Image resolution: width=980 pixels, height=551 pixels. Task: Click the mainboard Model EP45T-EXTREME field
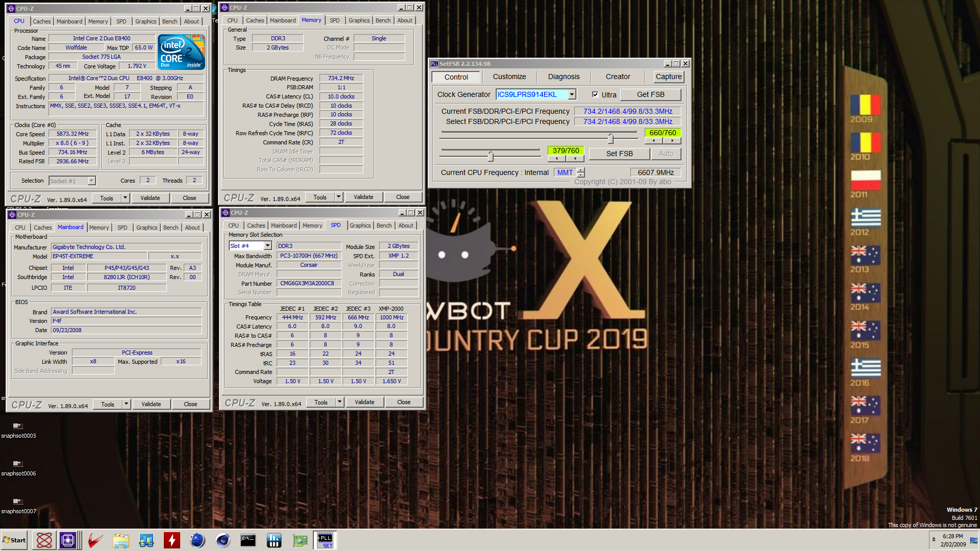point(99,256)
